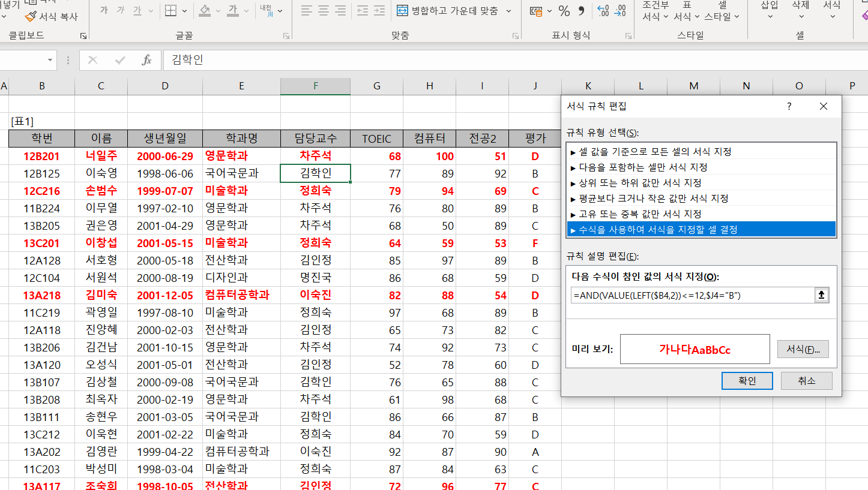
Task: Open the 서식(F)... format button
Action: (803, 349)
